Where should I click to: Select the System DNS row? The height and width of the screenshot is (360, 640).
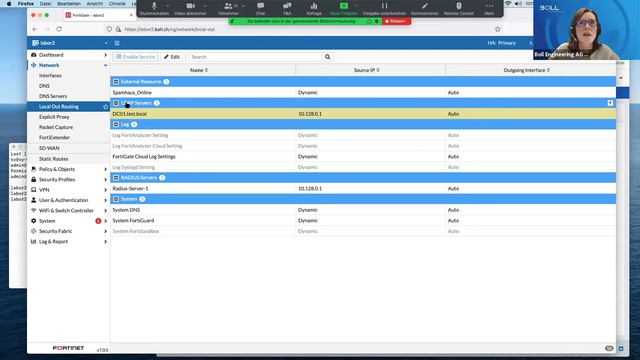363,210
